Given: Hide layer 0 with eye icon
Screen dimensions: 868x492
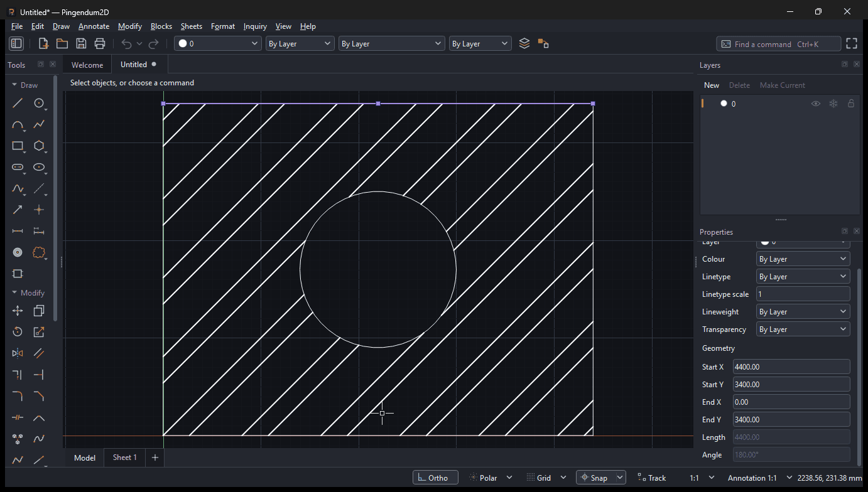Looking at the screenshot, I should (x=816, y=104).
